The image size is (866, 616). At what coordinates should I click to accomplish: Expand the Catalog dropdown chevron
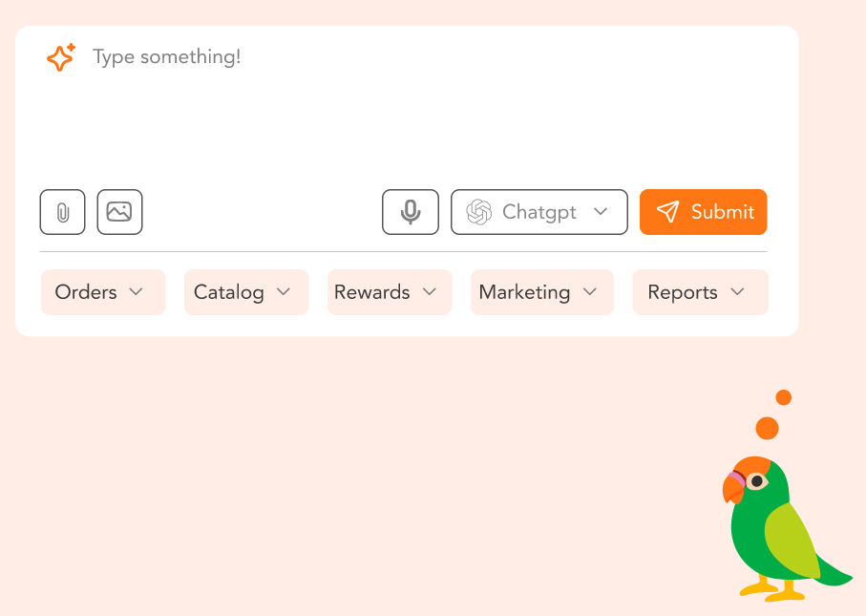284,292
